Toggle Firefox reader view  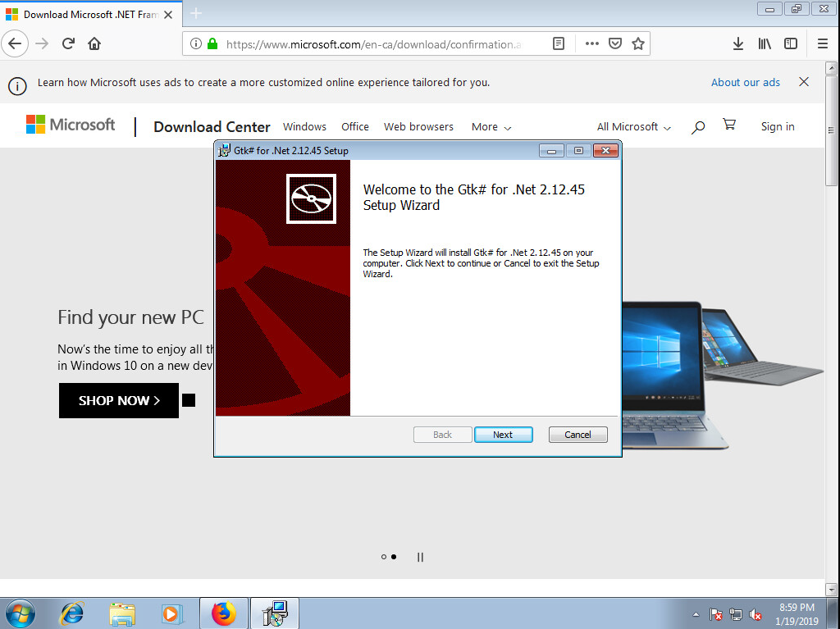558,44
